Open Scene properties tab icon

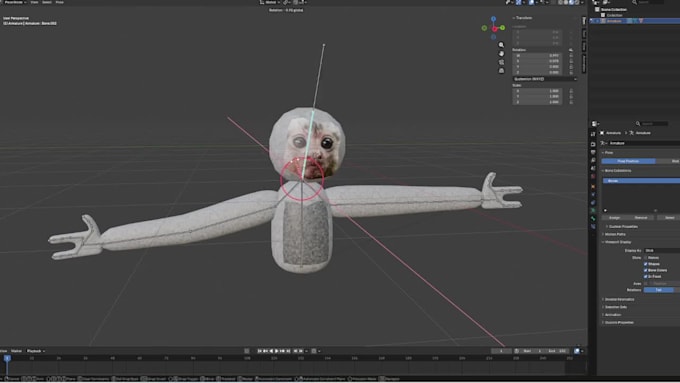pyautogui.click(x=593, y=169)
